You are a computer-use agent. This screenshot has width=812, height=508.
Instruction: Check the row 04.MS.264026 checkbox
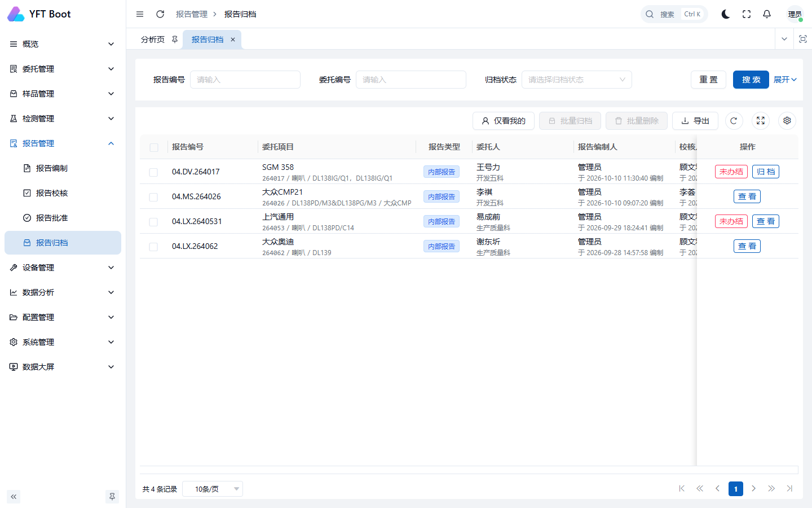click(x=153, y=197)
